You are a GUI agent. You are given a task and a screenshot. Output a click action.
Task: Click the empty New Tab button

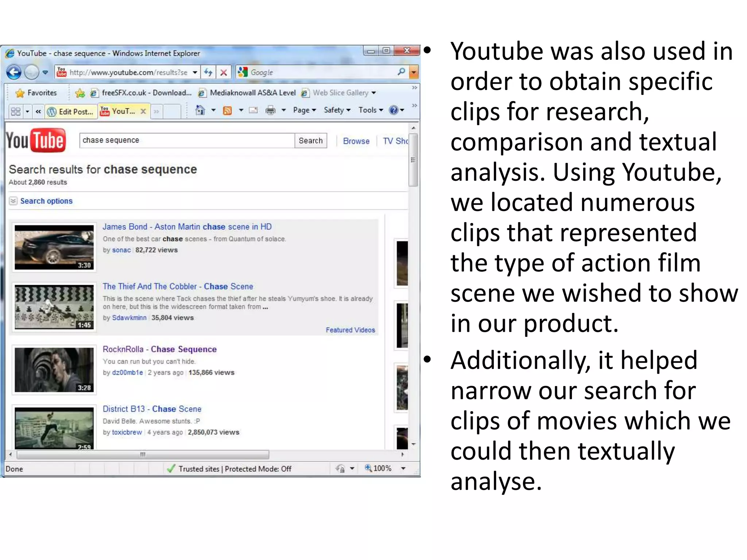point(171,111)
